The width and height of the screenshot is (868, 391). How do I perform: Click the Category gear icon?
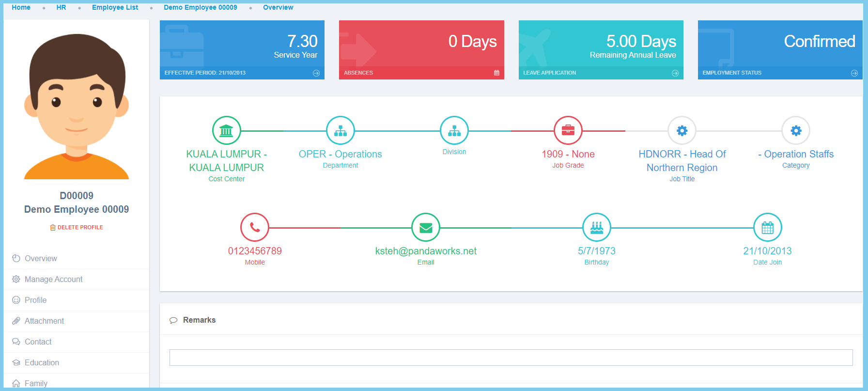[796, 130]
